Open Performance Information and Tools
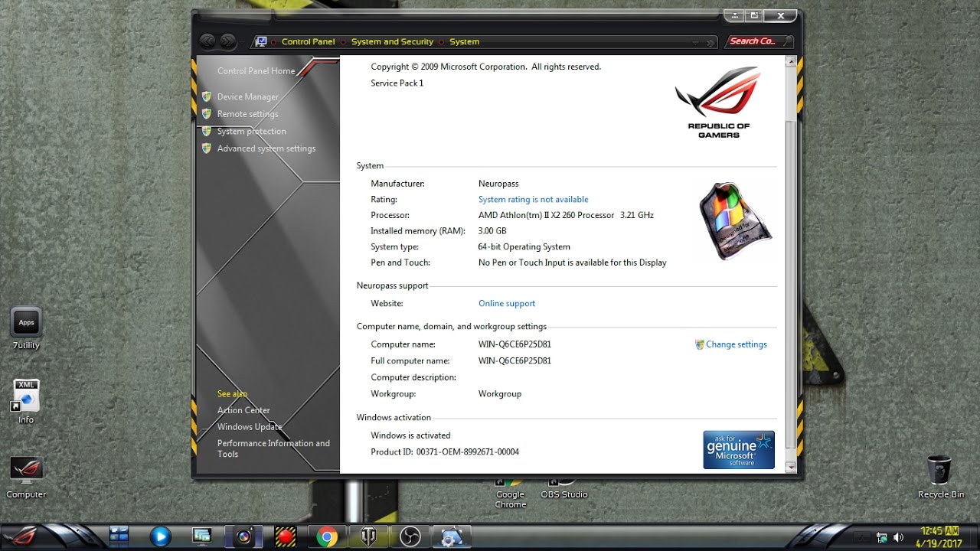This screenshot has height=551, width=980. coord(273,448)
